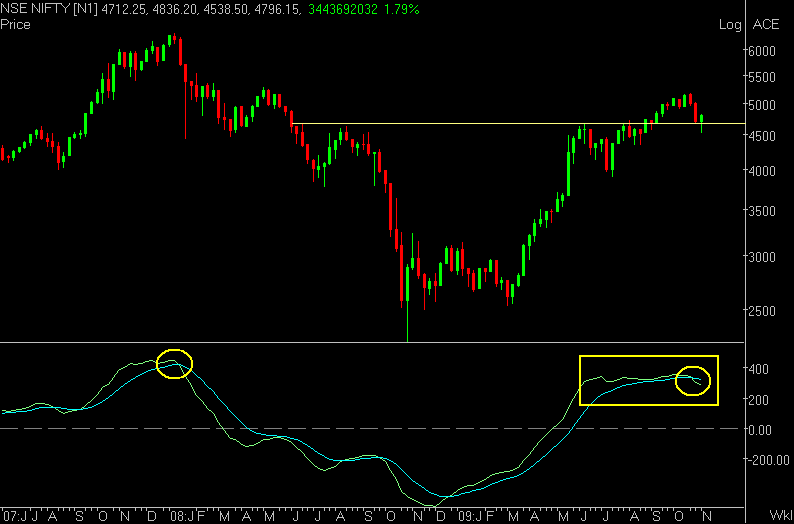
Task: Click the '08:J' date axis label
Action: 181,516
